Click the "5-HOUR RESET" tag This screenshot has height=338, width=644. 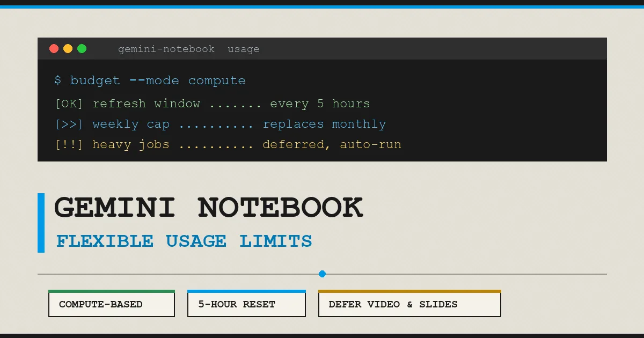pos(246,304)
